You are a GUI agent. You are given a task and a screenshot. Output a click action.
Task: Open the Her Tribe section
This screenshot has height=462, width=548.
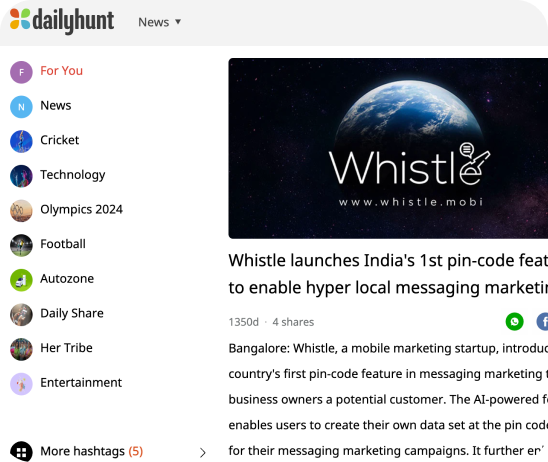[66, 347]
